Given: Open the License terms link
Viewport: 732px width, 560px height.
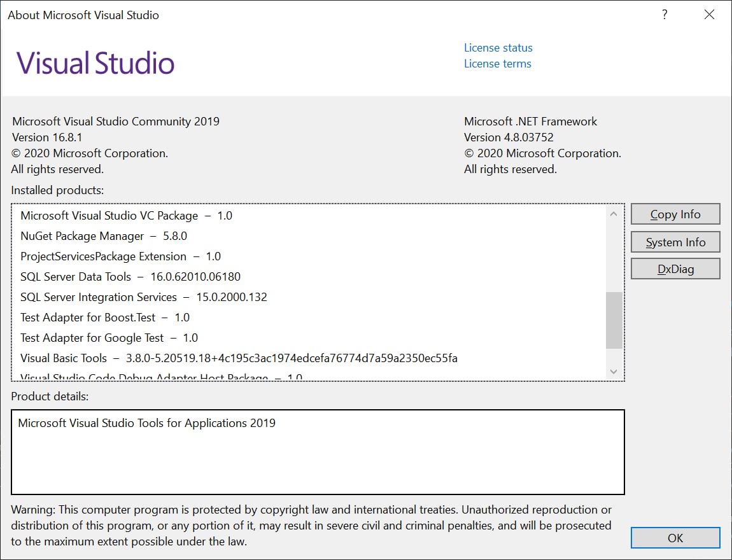Looking at the screenshot, I should (498, 64).
